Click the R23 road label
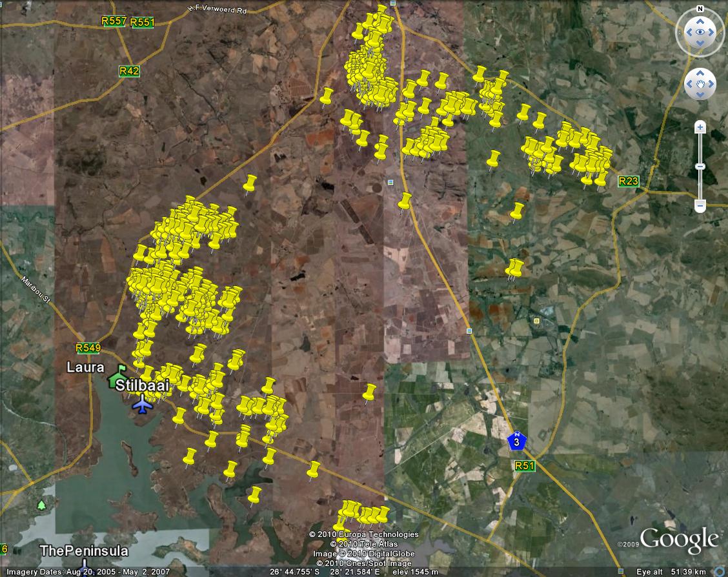 pos(628,181)
